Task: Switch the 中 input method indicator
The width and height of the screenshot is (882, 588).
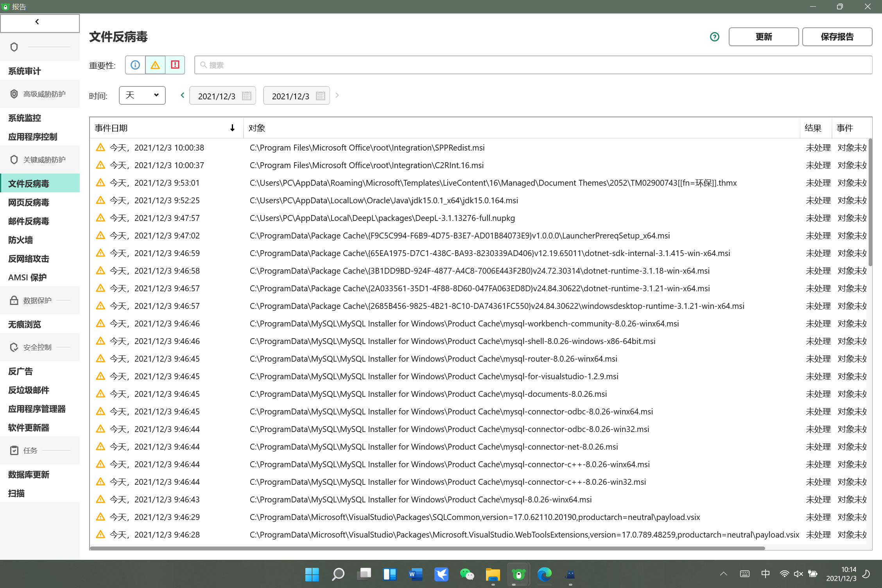Action: pyautogui.click(x=765, y=574)
